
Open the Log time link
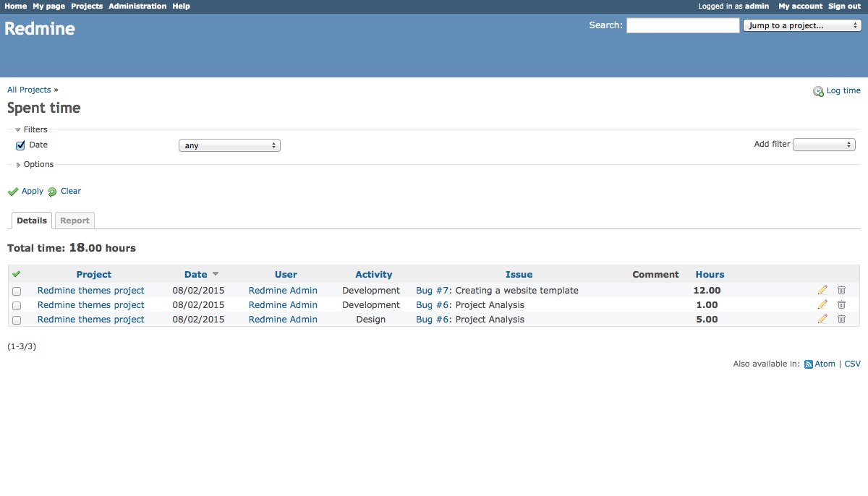pyautogui.click(x=843, y=90)
